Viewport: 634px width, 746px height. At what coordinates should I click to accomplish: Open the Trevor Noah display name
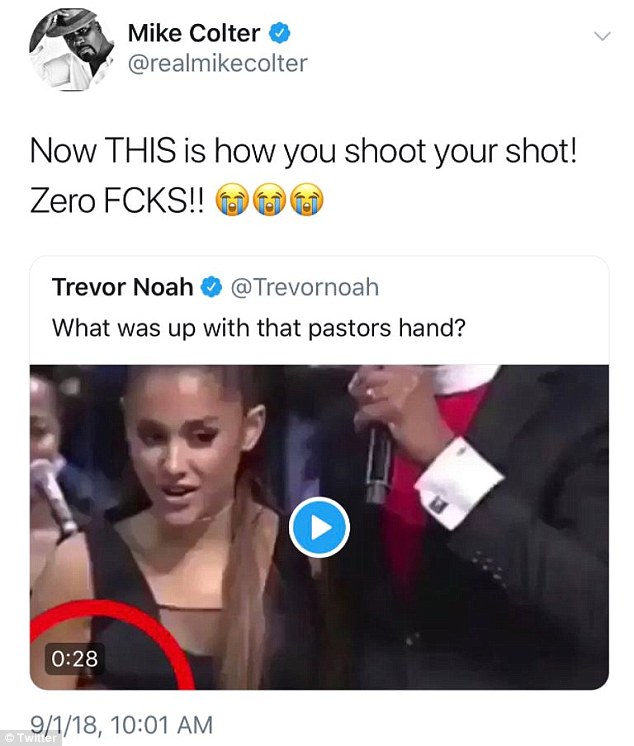pyautogui.click(x=122, y=288)
